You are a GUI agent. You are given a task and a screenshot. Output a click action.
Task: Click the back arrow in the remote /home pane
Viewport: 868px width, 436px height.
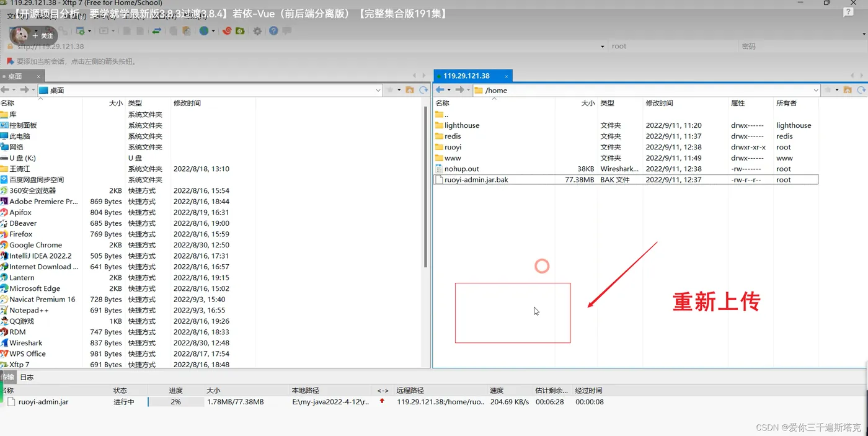click(440, 90)
